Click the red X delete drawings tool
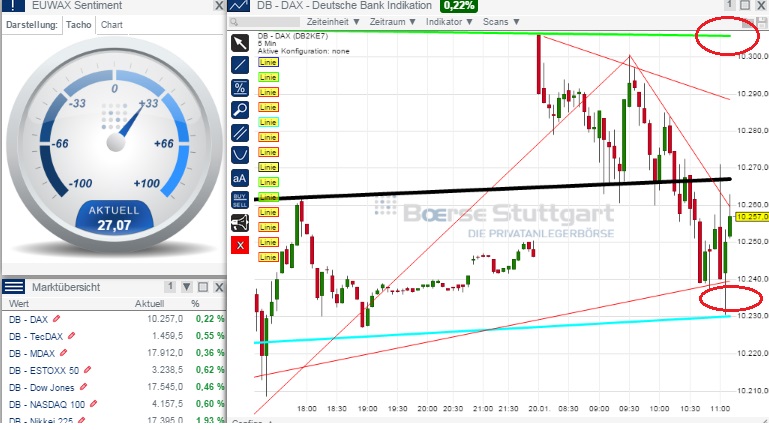 240,245
